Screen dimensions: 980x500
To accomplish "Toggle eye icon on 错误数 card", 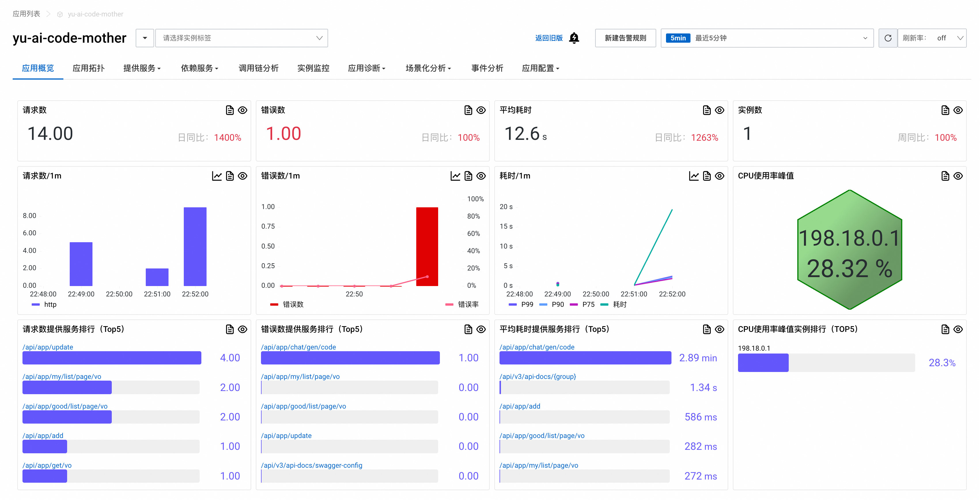I will [481, 110].
